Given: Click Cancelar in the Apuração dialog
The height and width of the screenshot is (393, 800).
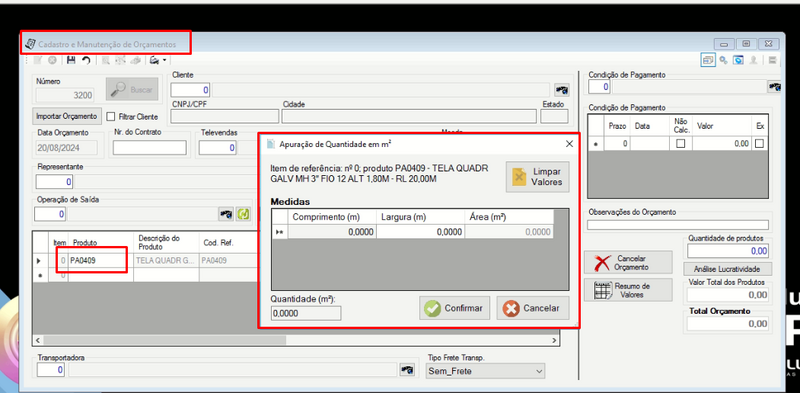Looking at the screenshot, I should [533, 308].
